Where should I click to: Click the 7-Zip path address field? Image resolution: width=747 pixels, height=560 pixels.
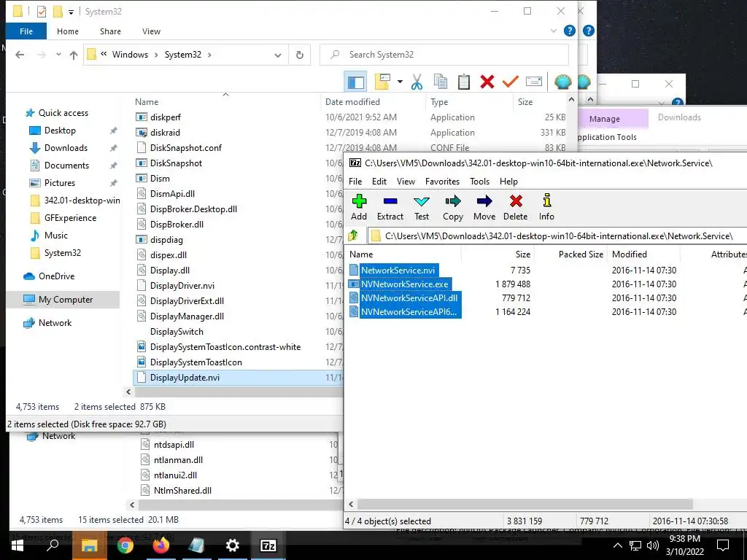(557, 236)
